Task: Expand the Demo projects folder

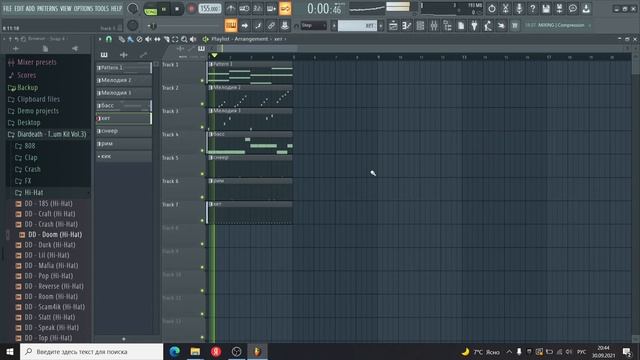Action: click(38, 111)
